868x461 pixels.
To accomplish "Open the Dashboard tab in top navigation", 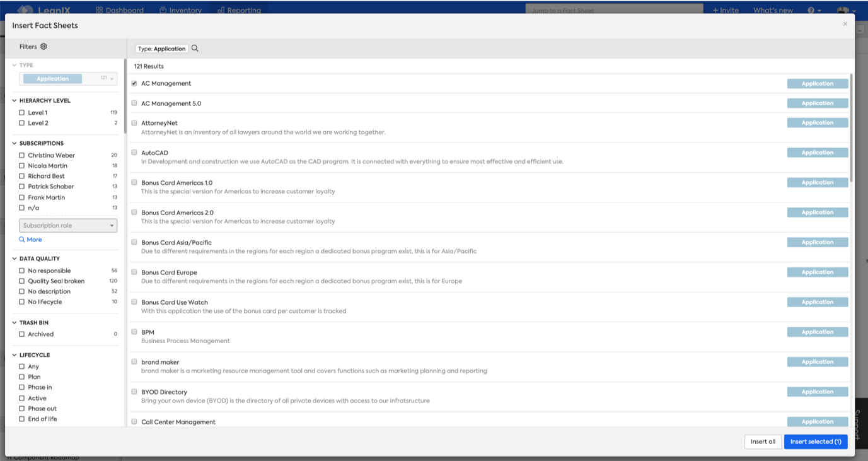I will [x=120, y=10].
